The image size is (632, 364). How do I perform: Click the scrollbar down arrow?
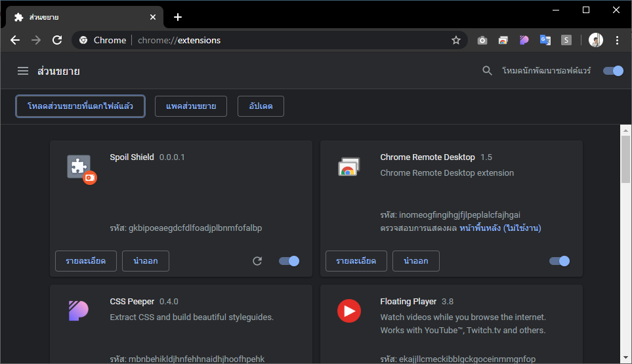pos(625,357)
